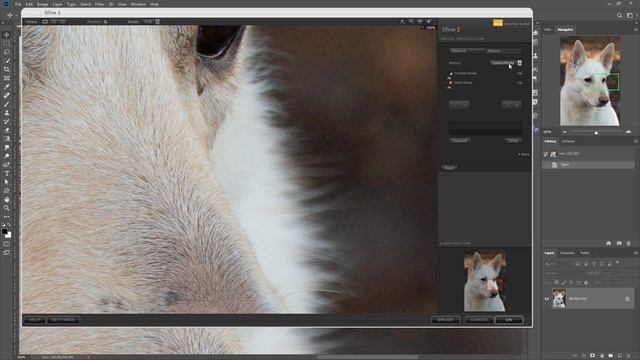
Task: Open the Window menu
Action: pos(138,4)
